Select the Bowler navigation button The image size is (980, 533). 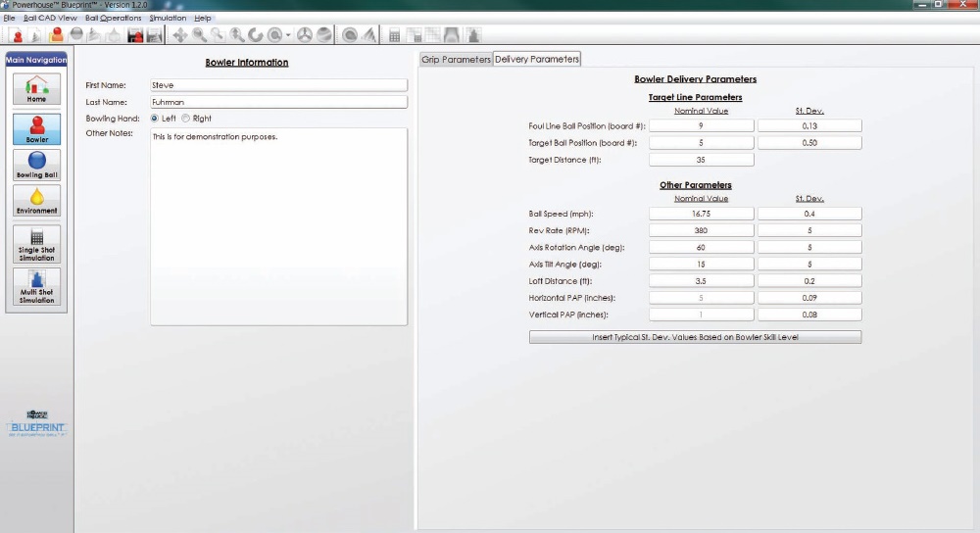(36, 129)
